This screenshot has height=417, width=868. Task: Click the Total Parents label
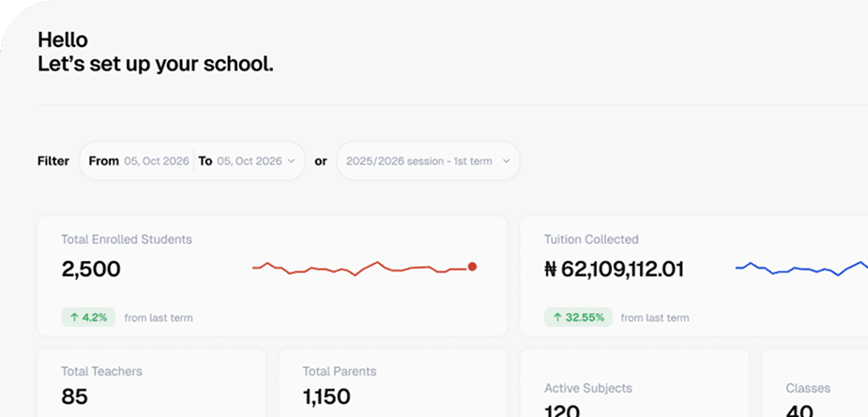click(x=340, y=371)
